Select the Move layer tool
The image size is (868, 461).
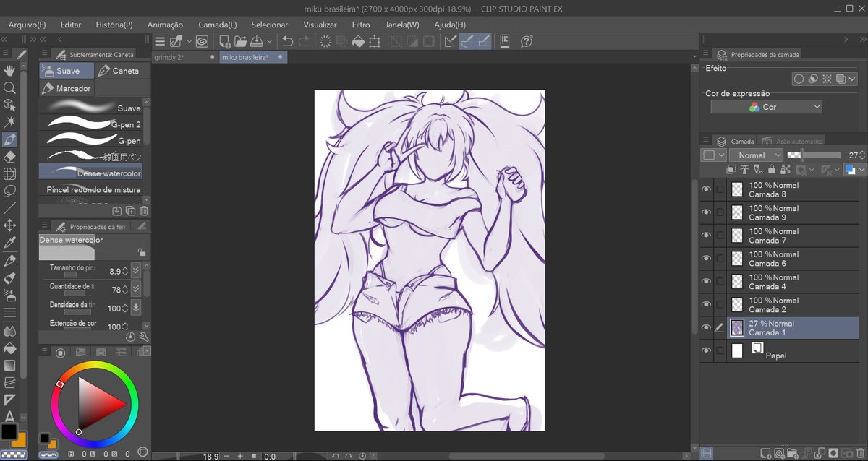pyautogui.click(x=10, y=226)
